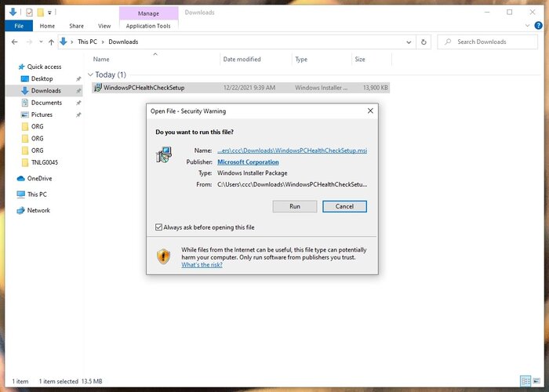The height and width of the screenshot is (392, 549).
Task: Select the WindowsPCHealthCheckSetup file row
Action: click(241, 88)
